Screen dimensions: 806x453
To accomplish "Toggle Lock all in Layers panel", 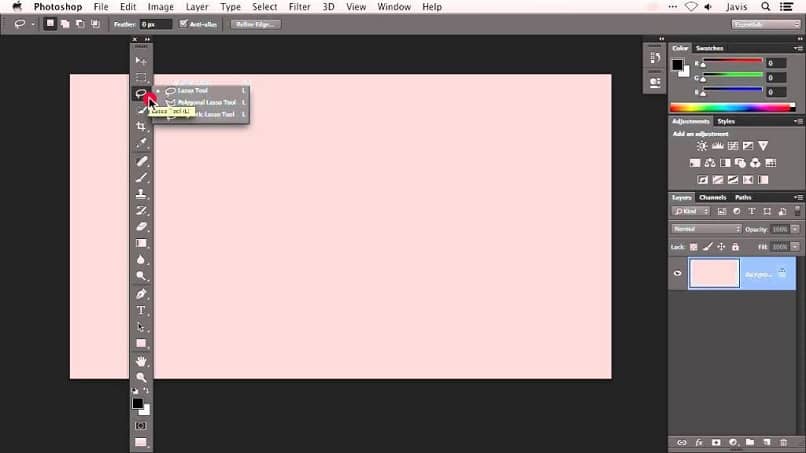I will coord(736,247).
